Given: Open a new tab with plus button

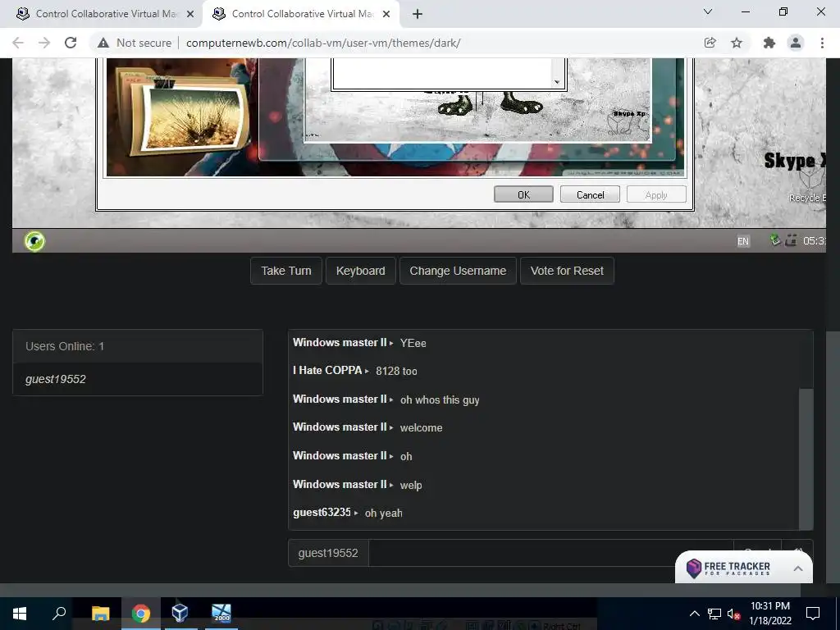Looking at the screenshot, I should pos(418,14).
